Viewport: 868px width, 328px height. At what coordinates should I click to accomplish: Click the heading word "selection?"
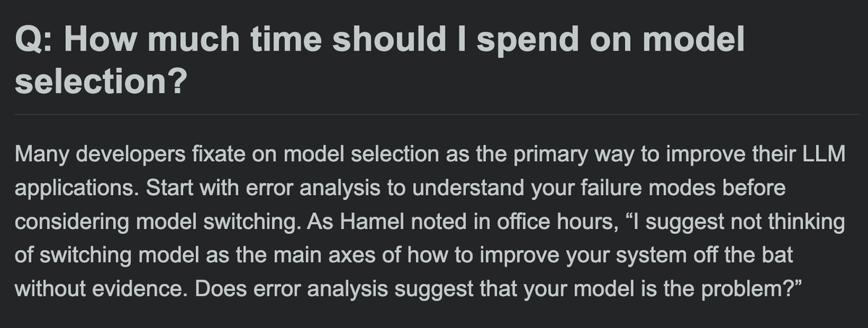pyautogui.click(x=101, y=82)
